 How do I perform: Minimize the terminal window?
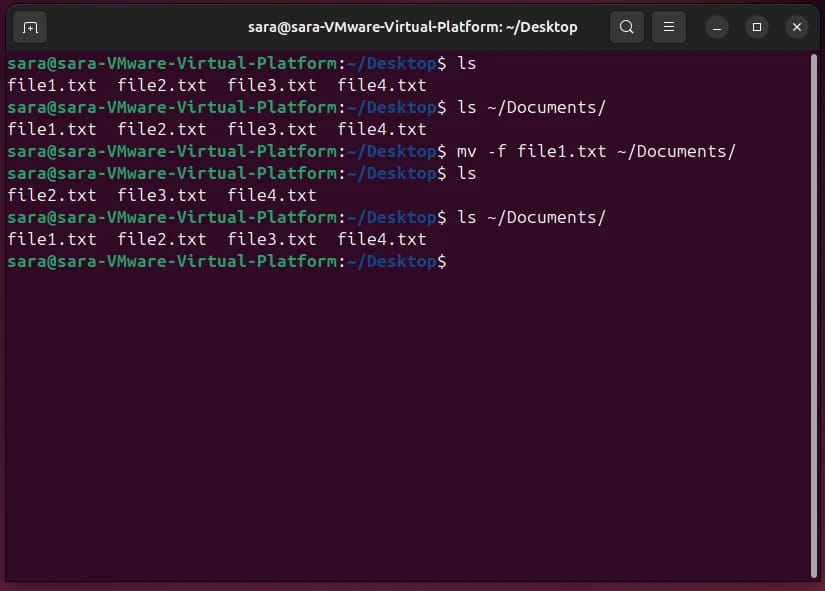(x=717, y=27)
